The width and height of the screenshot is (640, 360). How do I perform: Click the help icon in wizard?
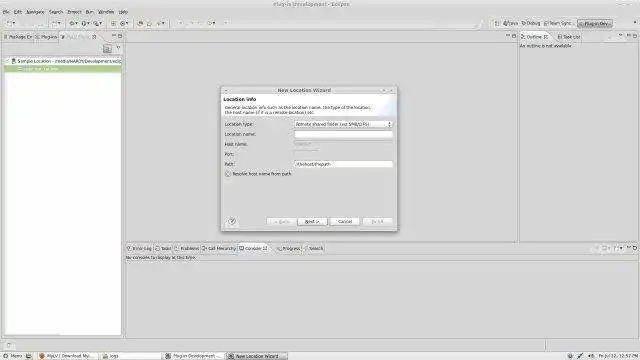pos(232,222)
